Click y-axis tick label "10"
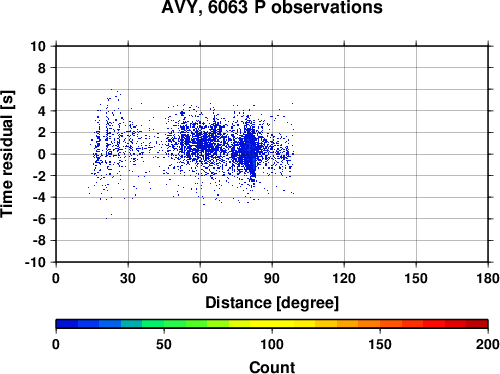The height and width of the screenshot is (374, 500). click(x=38, y=46)
